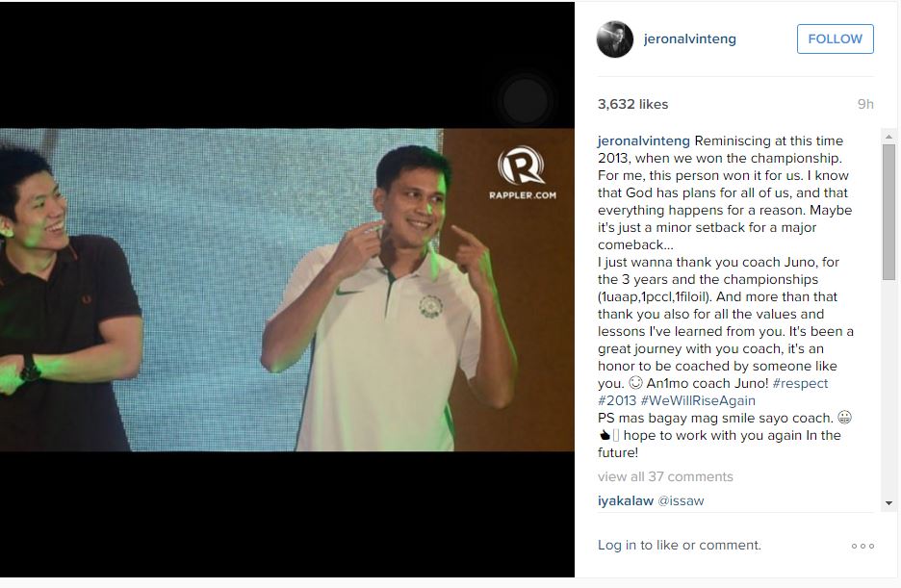Click the jeronalvinteng profile avatar

pos(615,39)
